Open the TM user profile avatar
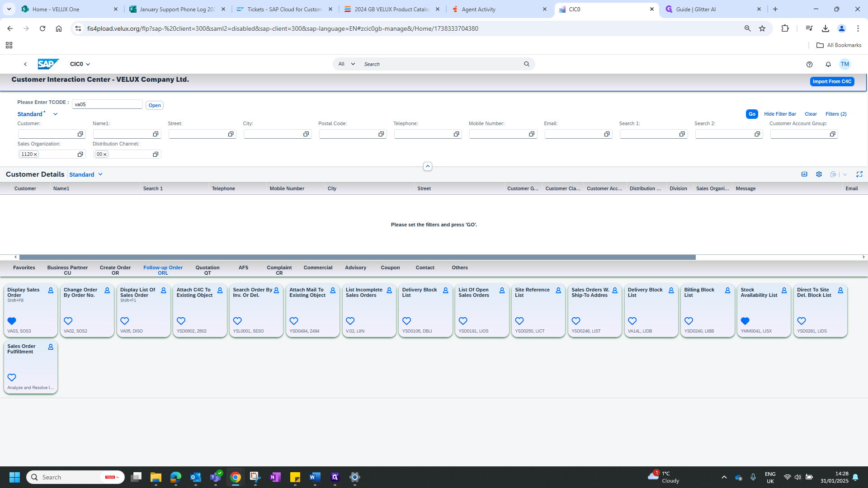Screen dimensions: 868x488 point(844,64)
